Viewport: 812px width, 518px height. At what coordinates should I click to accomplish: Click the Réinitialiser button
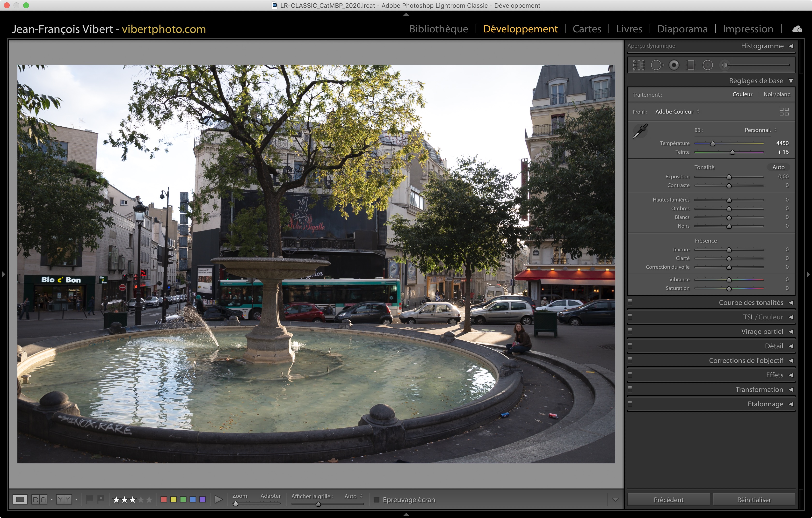tap(754, 499)
